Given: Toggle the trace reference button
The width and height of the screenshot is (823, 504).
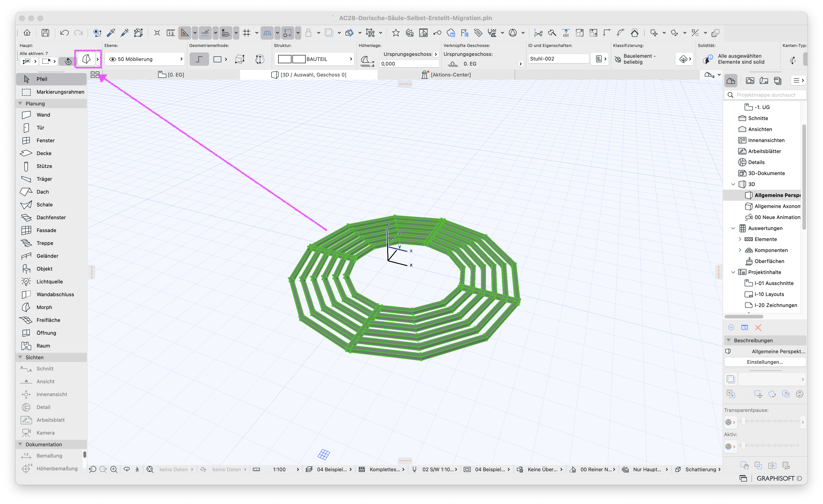Looking at the screenshot, I should point(329,33).
